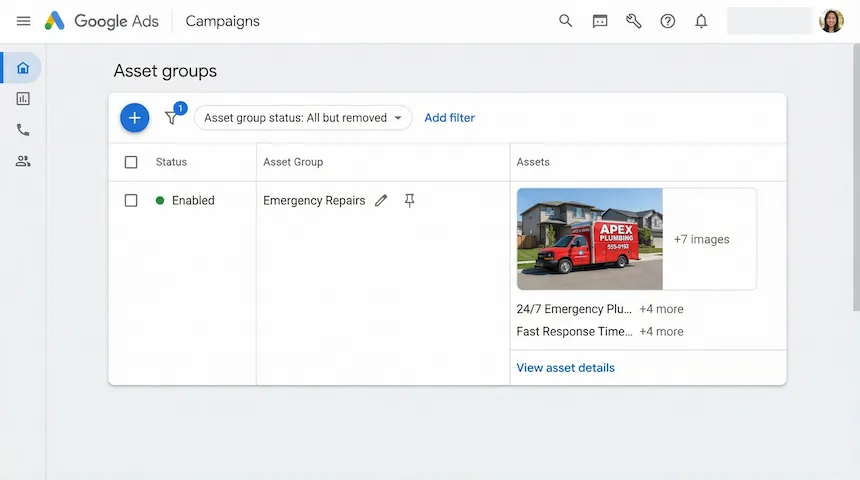Expand Asset group status filter dropdown
Image resolution: width=860 pixels, height=480 pixels.
point(302,118)
